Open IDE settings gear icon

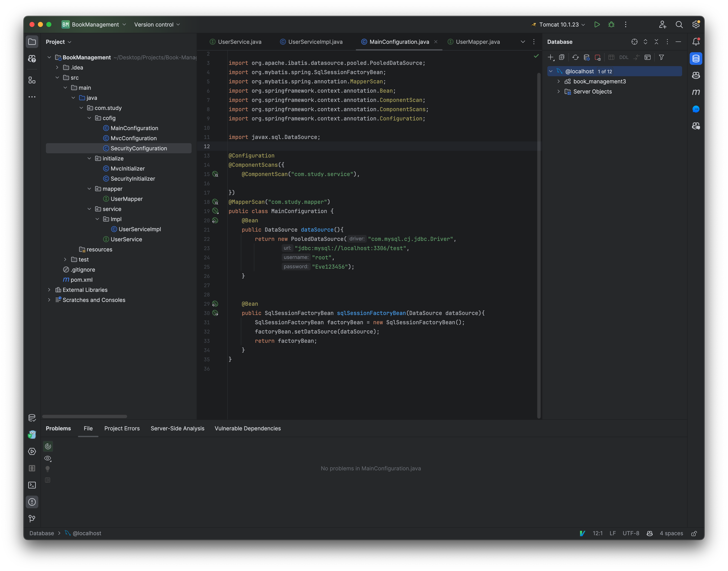point(696,24)
